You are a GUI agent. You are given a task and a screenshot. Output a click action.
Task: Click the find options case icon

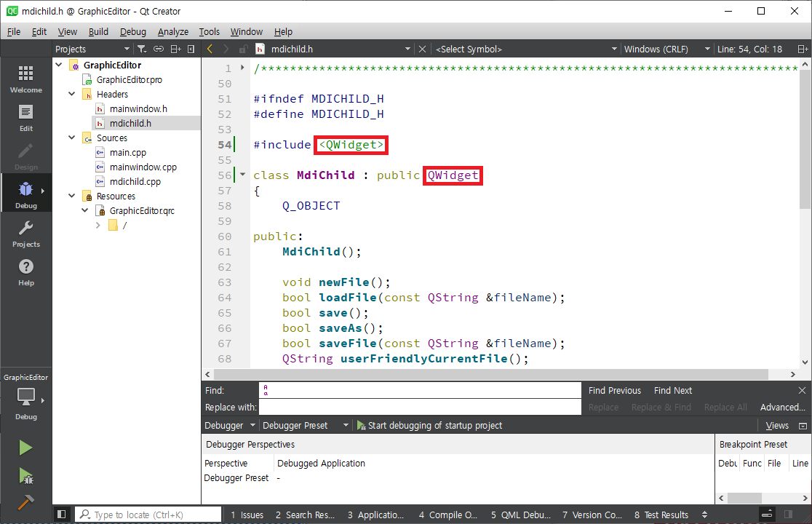[x=266, y=390]
